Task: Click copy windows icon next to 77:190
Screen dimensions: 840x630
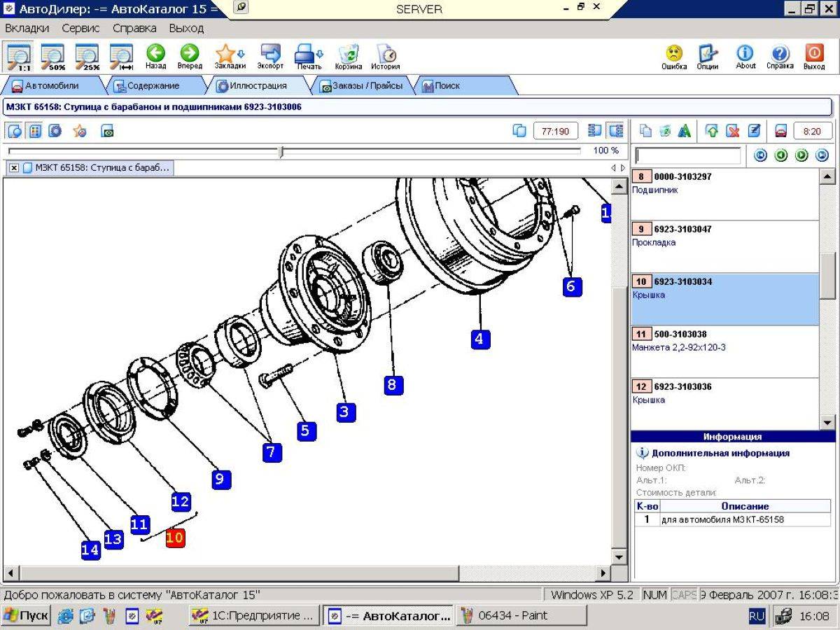Action: click(519, 131)
